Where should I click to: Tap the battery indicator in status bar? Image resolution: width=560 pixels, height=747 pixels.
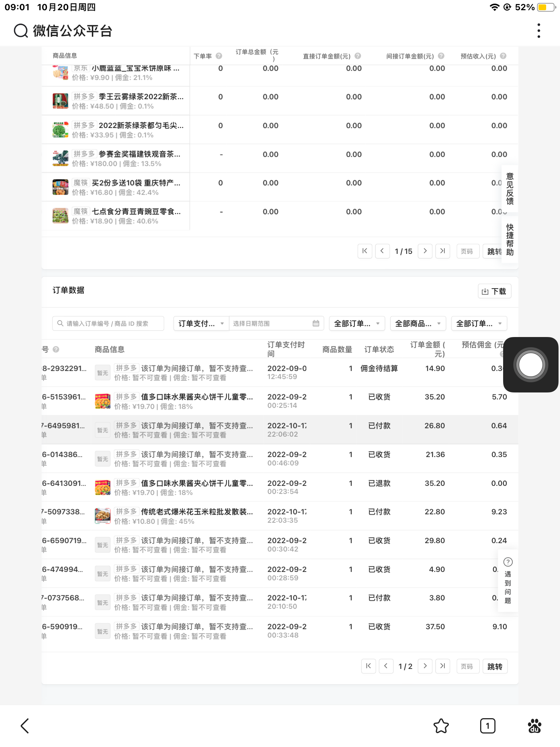tap(546, 7)
